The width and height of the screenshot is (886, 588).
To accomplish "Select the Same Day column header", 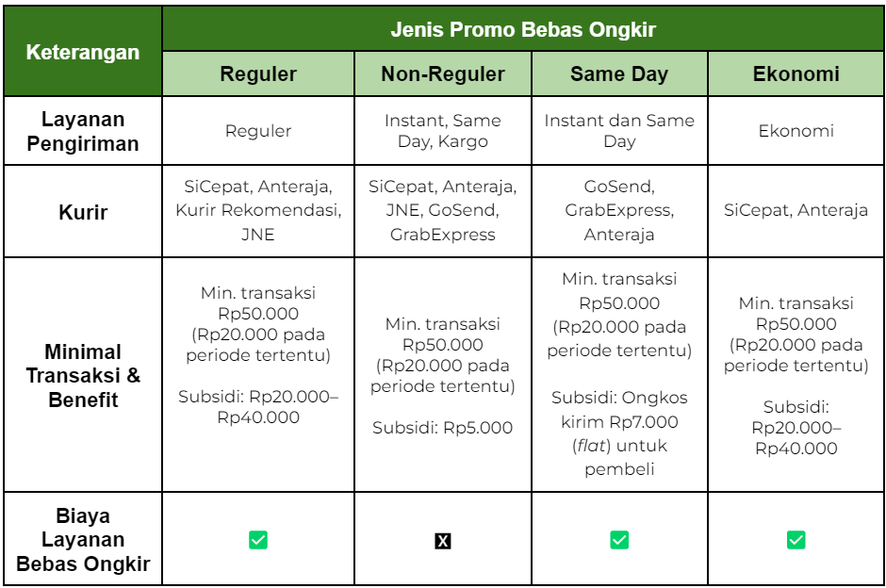I will point(619,74).
